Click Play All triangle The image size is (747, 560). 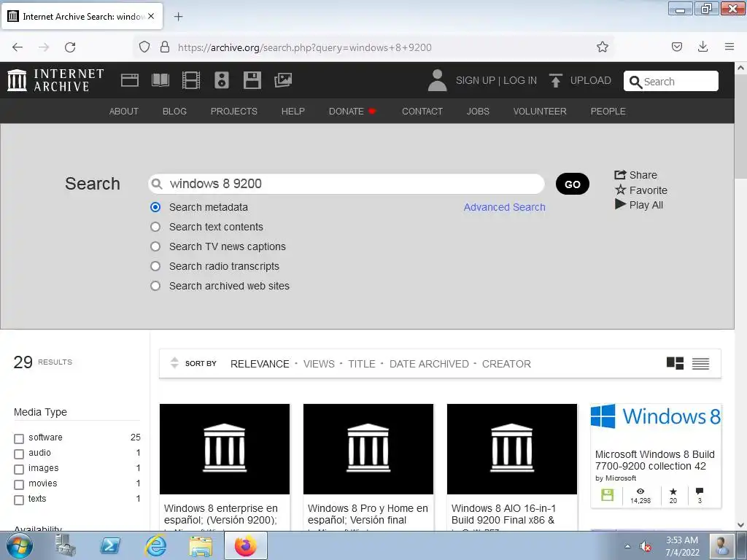pyautogui.click(x=620, y=204)
